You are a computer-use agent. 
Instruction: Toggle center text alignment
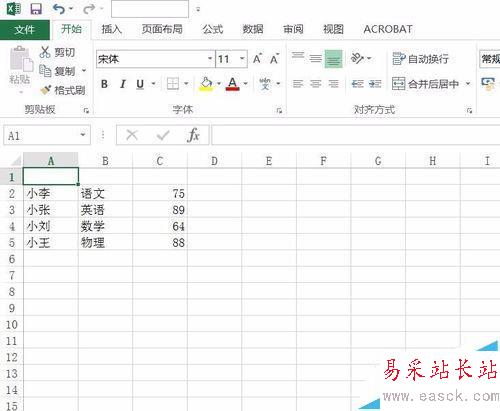point(315,84)
